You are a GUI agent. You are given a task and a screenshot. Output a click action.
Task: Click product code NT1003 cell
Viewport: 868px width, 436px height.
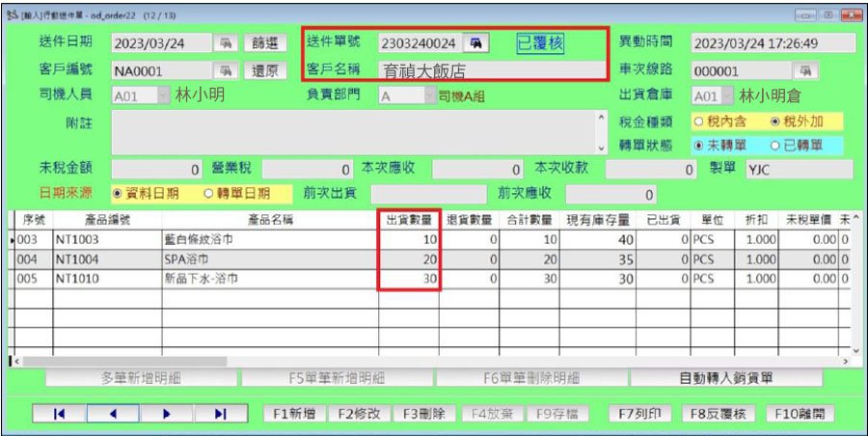click(x=107, y=240)
